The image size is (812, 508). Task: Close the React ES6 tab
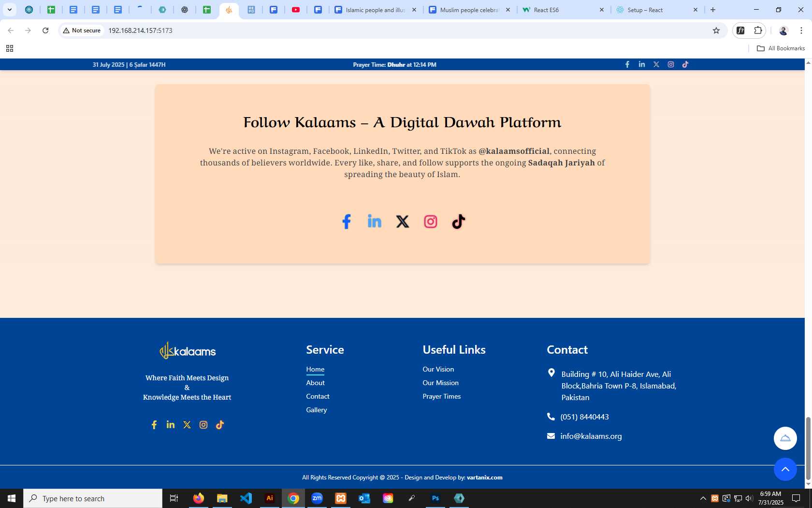click(x=602, y=10)
